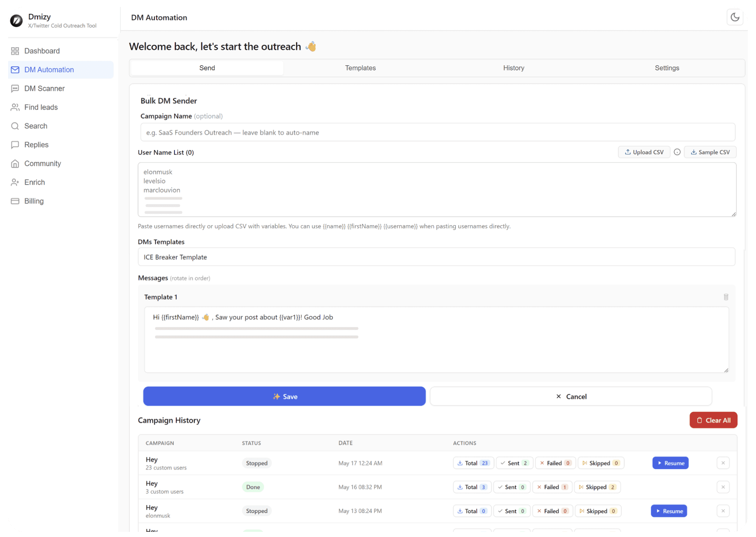Click the Done status badge
Viewport: 756px width, 537px height.
(x=253, y=487)
